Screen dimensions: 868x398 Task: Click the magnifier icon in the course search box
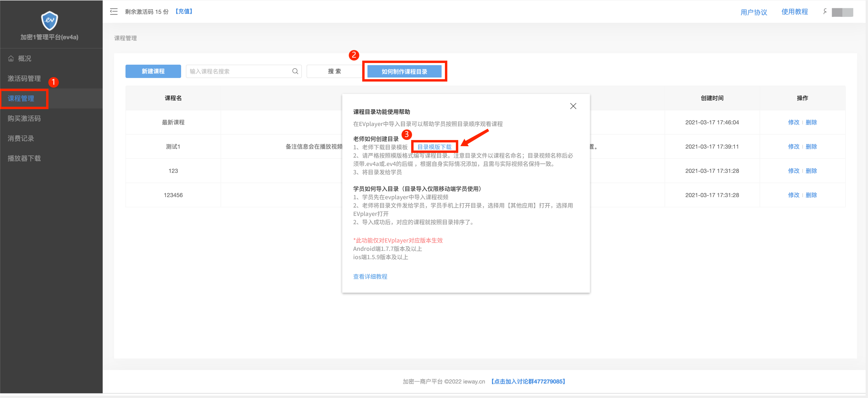pos(295,71)
